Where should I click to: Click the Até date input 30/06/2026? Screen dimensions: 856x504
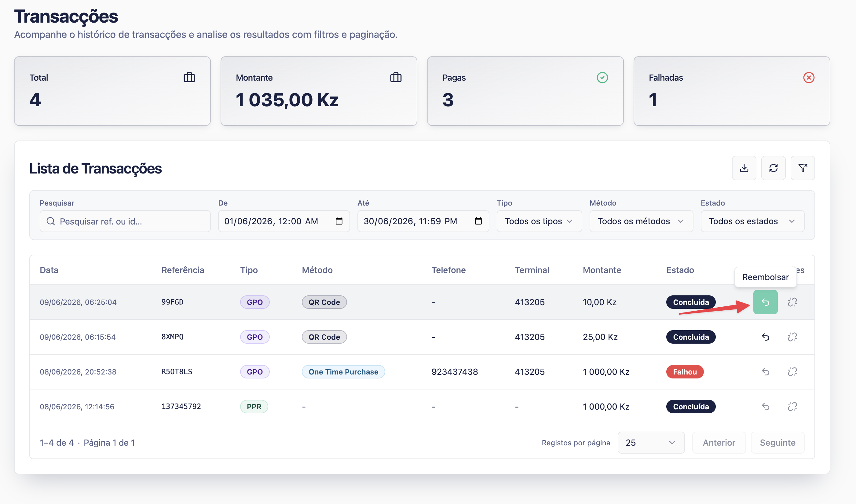(423, 221)
